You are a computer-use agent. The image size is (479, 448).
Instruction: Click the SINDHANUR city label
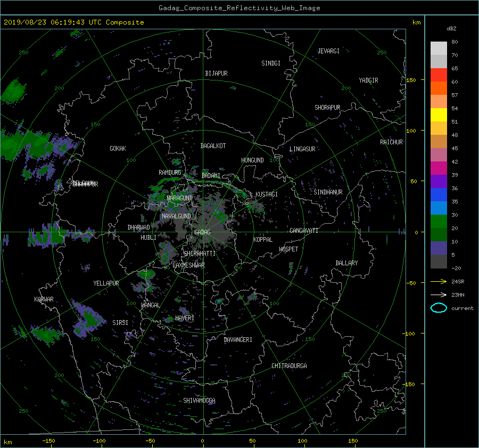328,192
